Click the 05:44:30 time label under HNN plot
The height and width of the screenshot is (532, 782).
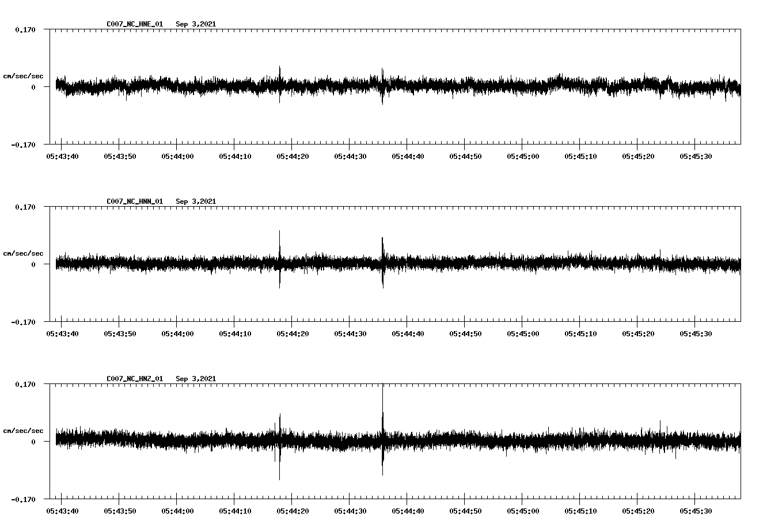[350, 333]
